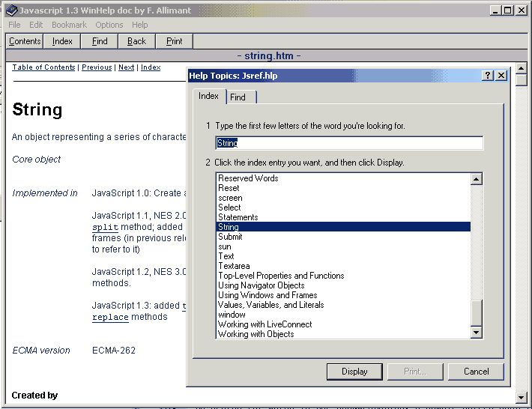Open the File menu

point(14,25)
